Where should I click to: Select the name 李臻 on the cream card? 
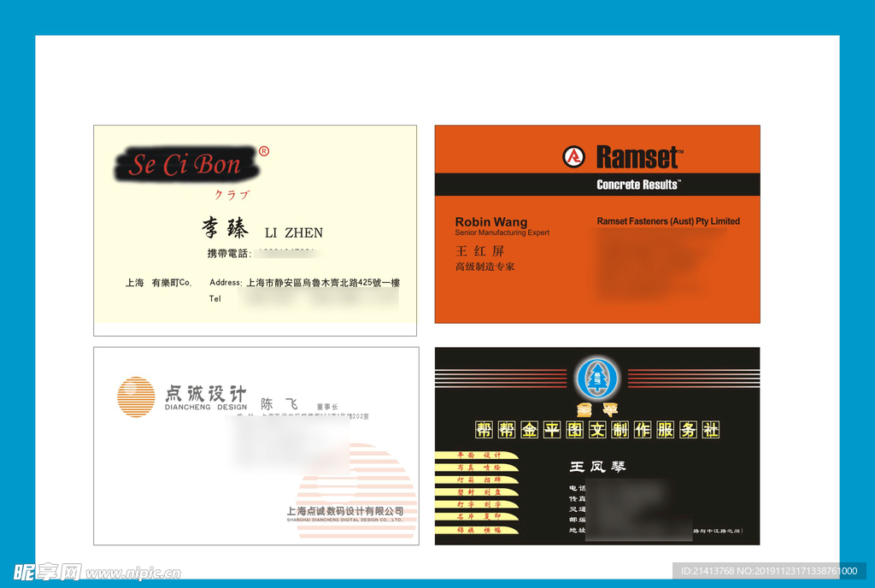225,227
